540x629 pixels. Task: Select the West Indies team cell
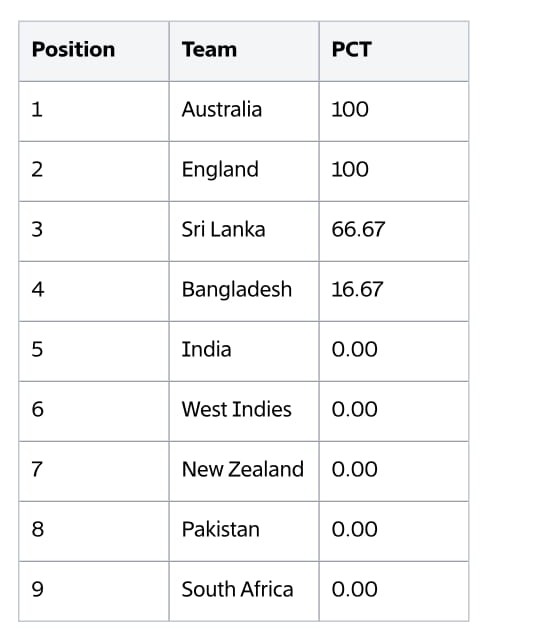[x=244, y=412]
